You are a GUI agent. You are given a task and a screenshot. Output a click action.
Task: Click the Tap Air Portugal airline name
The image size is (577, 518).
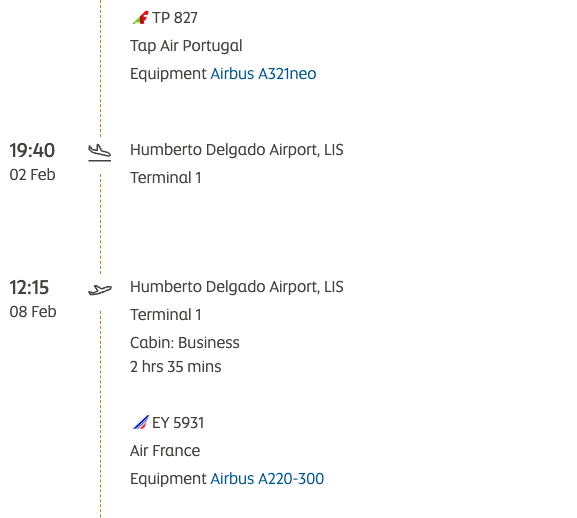[186, 46]
